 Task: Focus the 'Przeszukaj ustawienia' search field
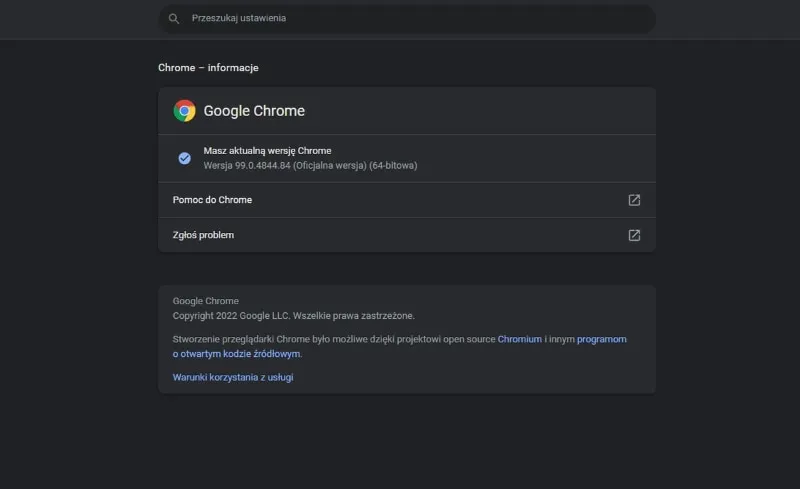coord(407,19)
